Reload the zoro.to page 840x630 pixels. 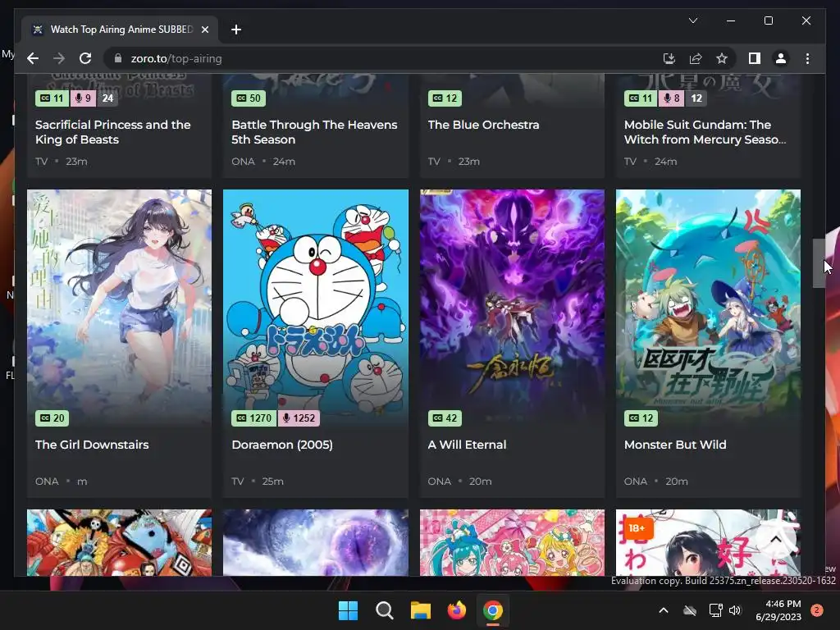85,58
